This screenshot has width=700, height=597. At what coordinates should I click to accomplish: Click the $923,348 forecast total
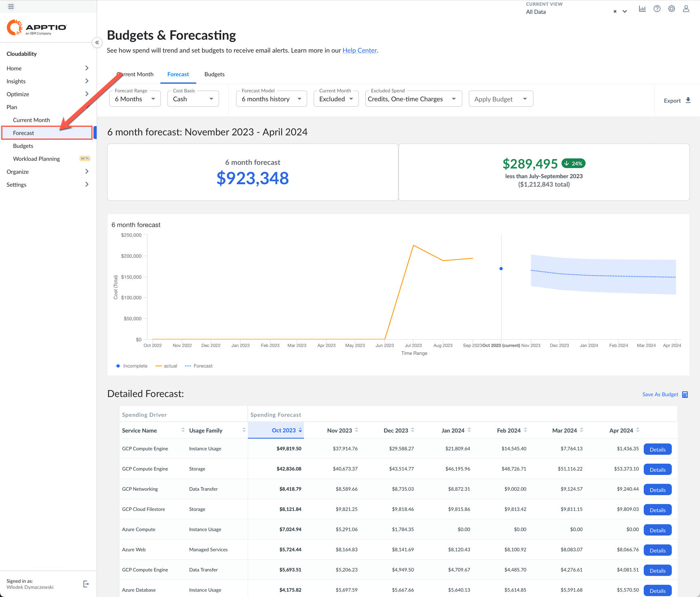coord(253,178)
